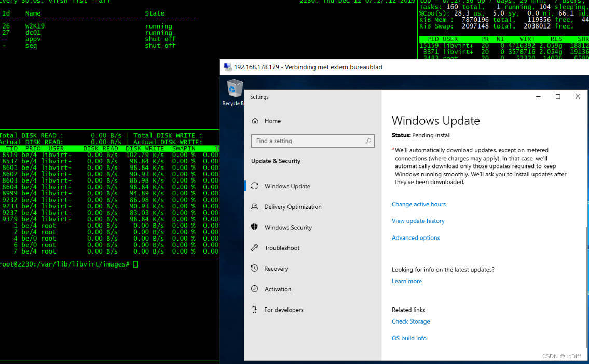
Task: Click the Windows Update refresh icon
Action: click(x=255, y=186)
